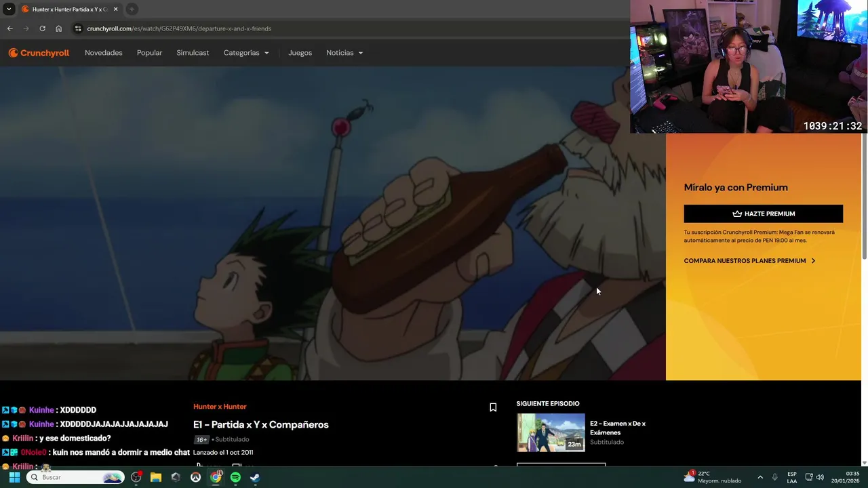This screenshot has height=488, width=868.
Task: Reload the Crunchyroll page
Action: click(x=42, y=28)
